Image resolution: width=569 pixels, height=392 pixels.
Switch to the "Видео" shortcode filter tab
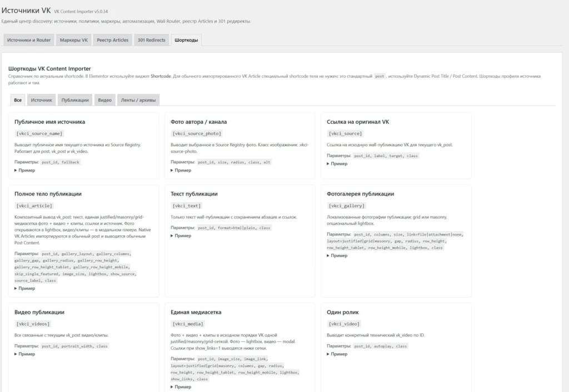coord(104,100)
